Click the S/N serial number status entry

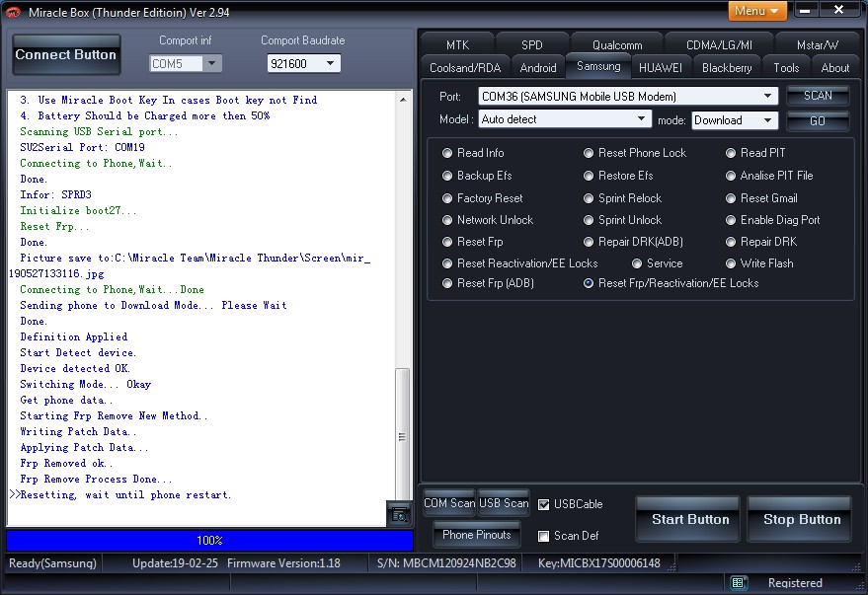(x=446, y=563)
